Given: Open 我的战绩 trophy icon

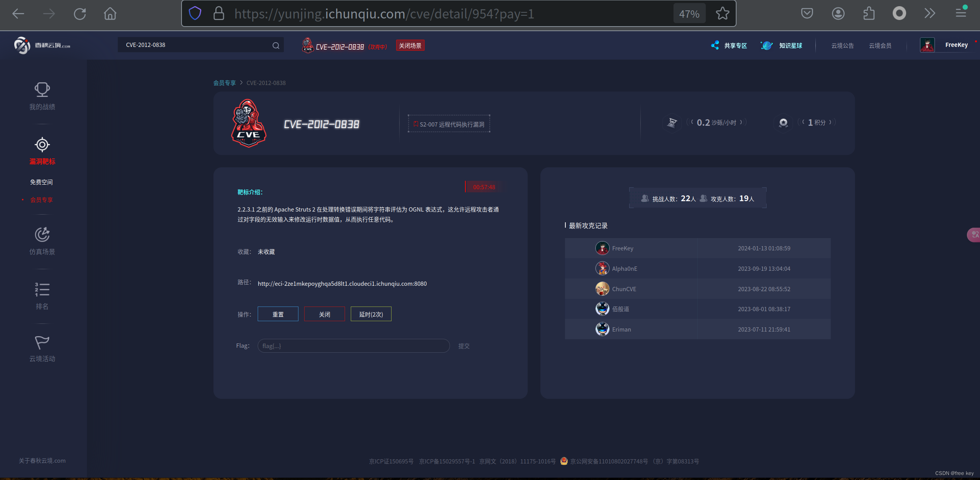Looking at the screenshot, I should 42,89.
